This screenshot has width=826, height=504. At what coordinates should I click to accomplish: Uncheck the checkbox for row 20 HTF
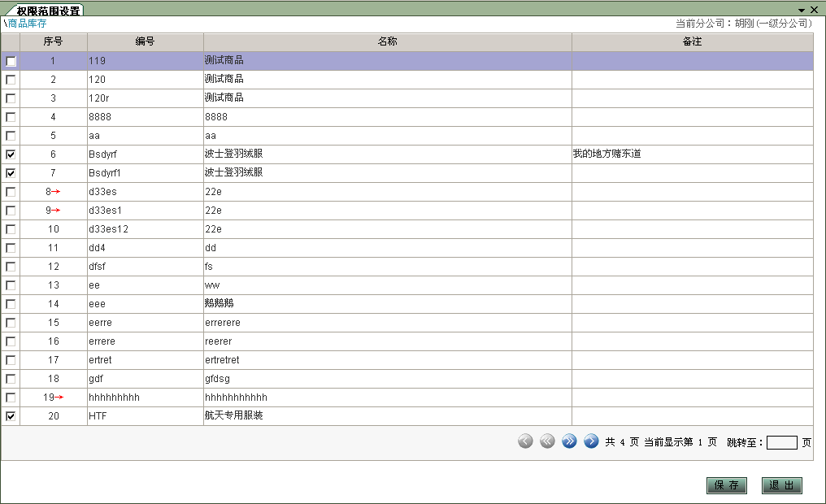pyautogui.click(x=11, y=416)
